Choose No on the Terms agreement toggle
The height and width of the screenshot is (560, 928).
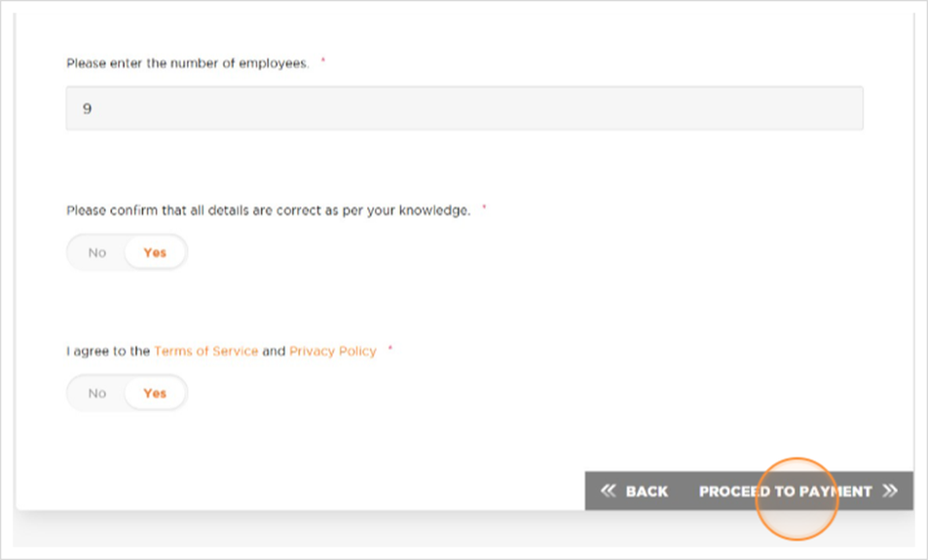[97, 393]
